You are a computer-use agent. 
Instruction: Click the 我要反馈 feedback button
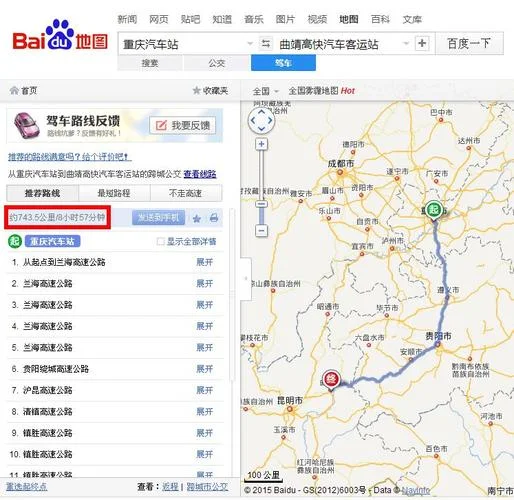182,126
